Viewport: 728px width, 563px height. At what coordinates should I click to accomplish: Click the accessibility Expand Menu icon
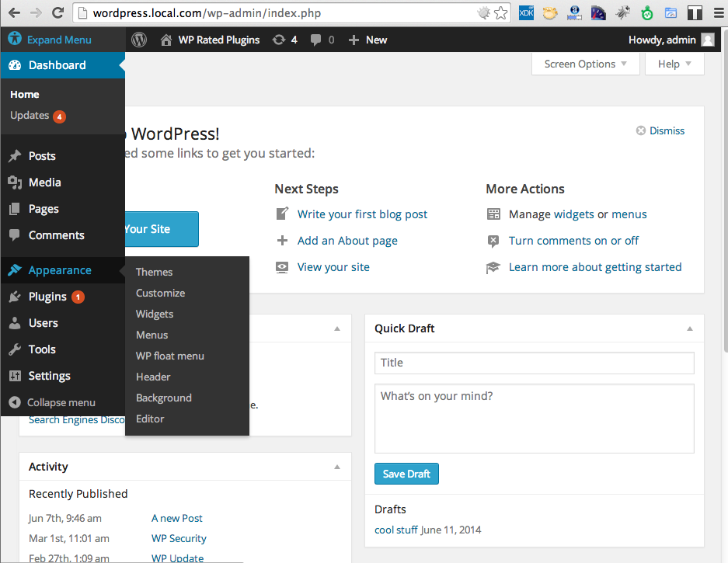15,39
